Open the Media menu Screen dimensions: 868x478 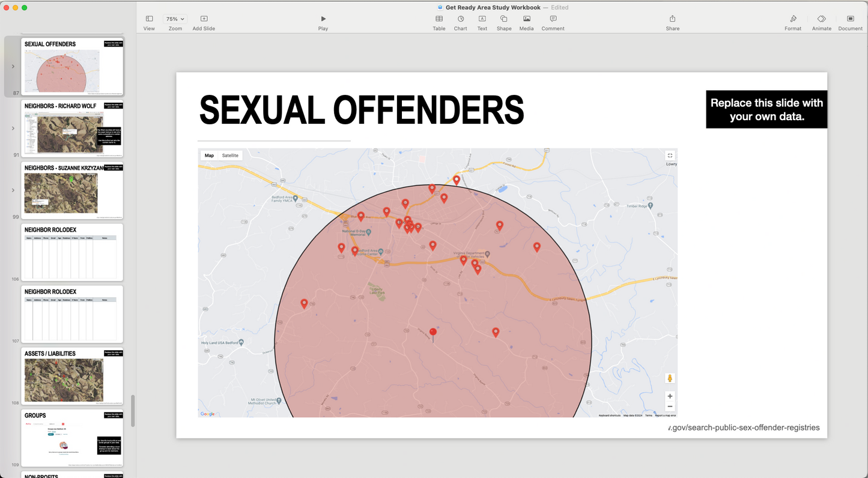point(527,22)
